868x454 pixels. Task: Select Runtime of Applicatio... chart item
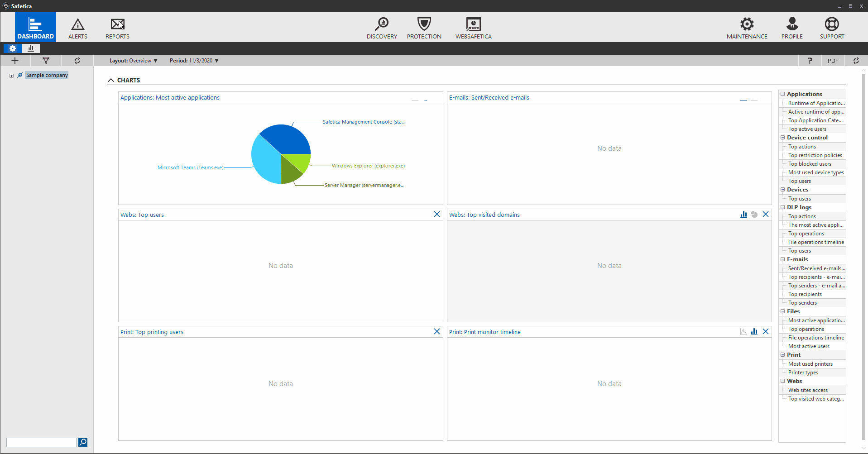816,103
